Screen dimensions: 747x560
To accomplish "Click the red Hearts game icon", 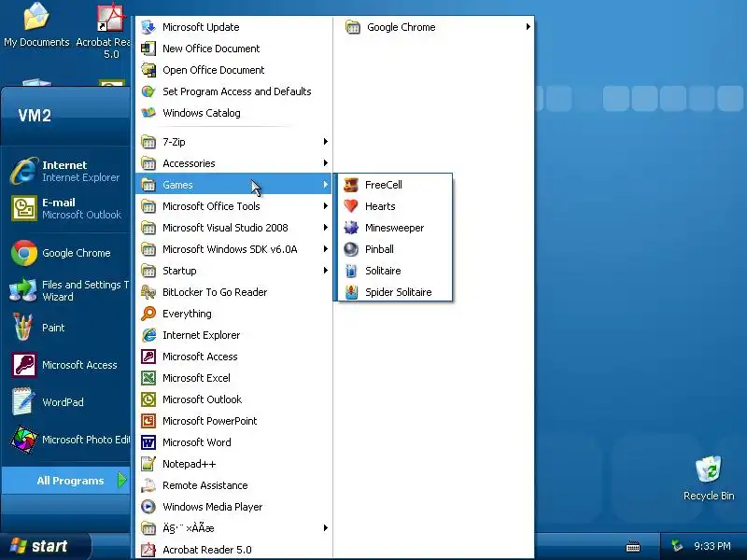I will [351, 206].
